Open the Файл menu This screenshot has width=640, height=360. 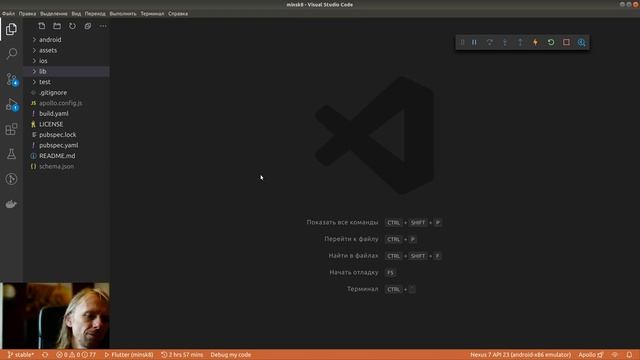pos(8,13)
